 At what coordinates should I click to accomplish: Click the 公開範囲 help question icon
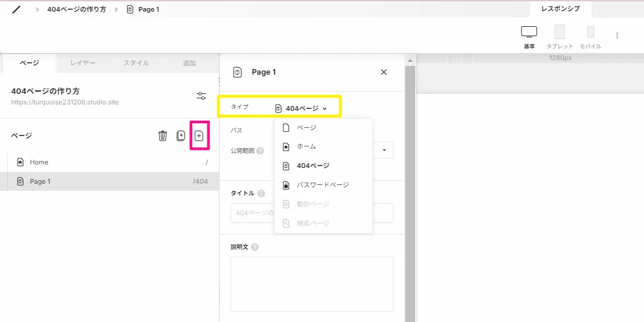[260, 150]
